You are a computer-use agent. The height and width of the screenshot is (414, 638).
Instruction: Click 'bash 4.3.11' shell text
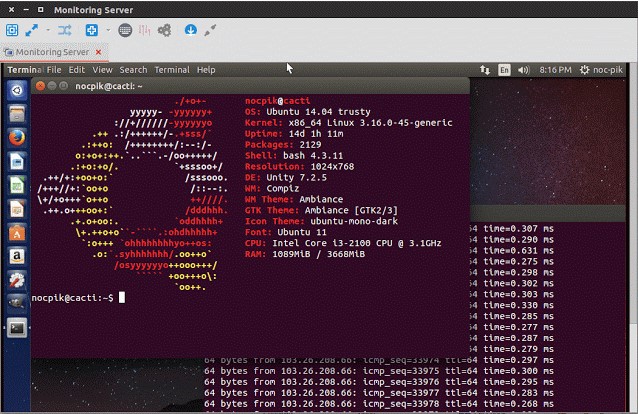click(312, 156)
